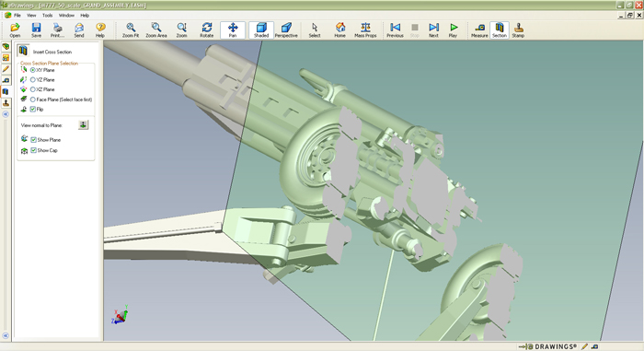The width and height of the screenshot is (644, 351).
Task: Click the Insert Cross Section panel icon
Action: click(x=23, y=51)
